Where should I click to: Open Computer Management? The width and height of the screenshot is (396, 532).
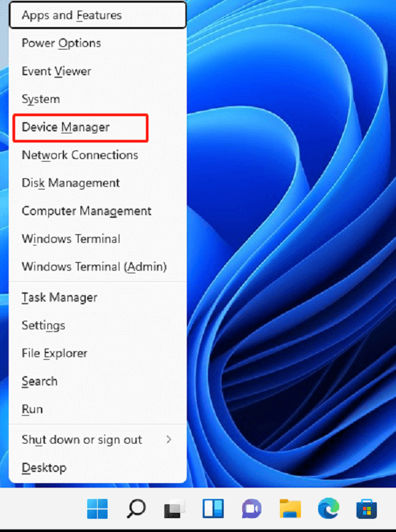(x=86, y=211)
